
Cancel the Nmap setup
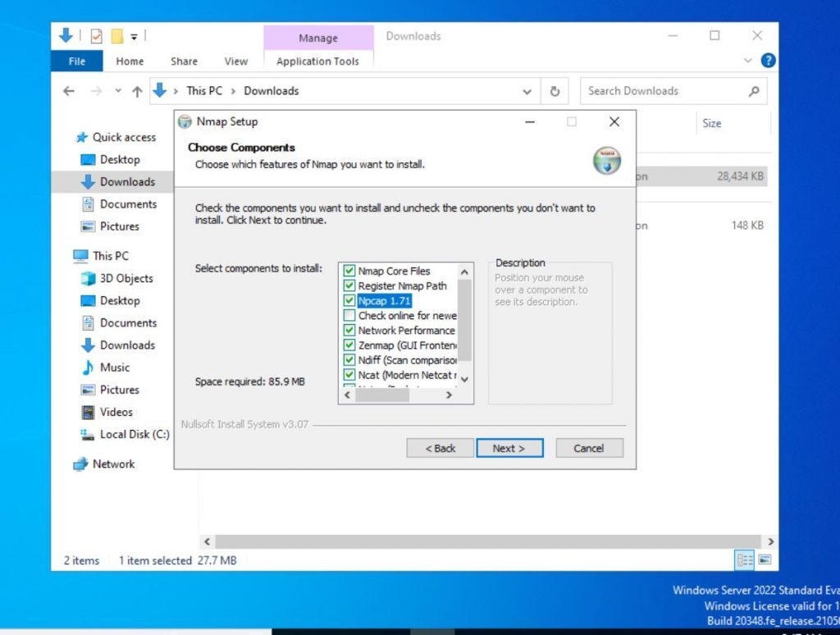coord(589,448)
